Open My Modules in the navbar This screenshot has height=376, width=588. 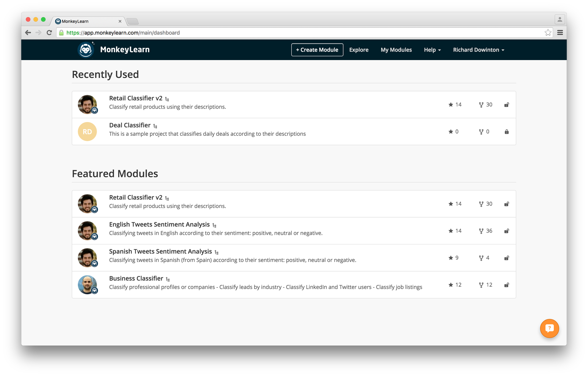pos(396,50)
